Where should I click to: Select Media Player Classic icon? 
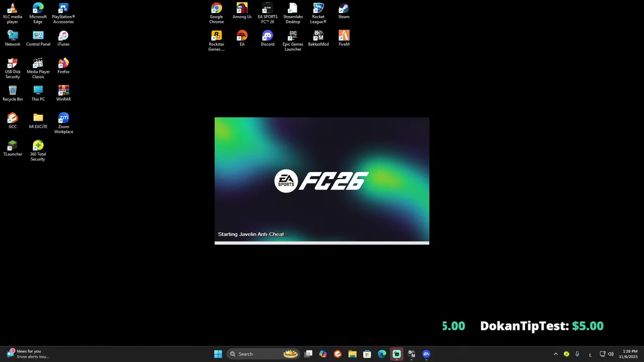(x=38, y=68)
